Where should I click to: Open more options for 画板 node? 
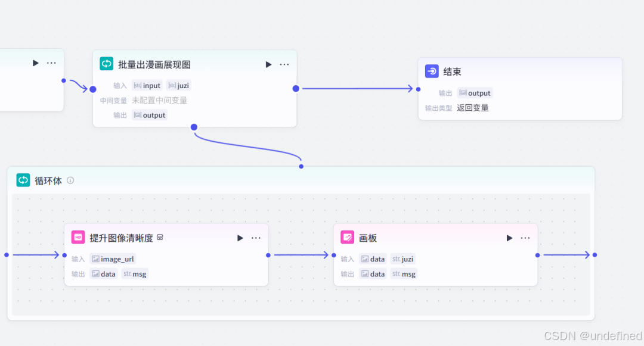click(x=525, y=238)
